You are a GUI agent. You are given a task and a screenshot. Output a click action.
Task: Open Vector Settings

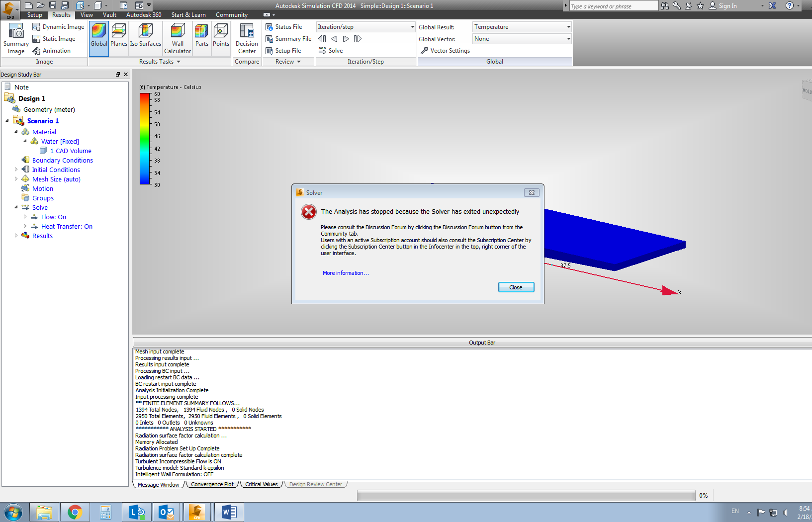(445, 51)
